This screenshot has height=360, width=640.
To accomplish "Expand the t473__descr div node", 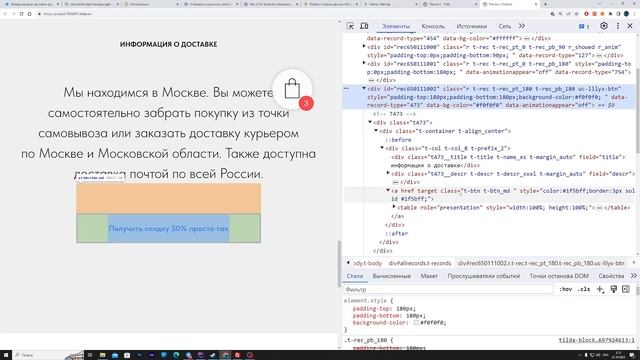I will (388, 173).
